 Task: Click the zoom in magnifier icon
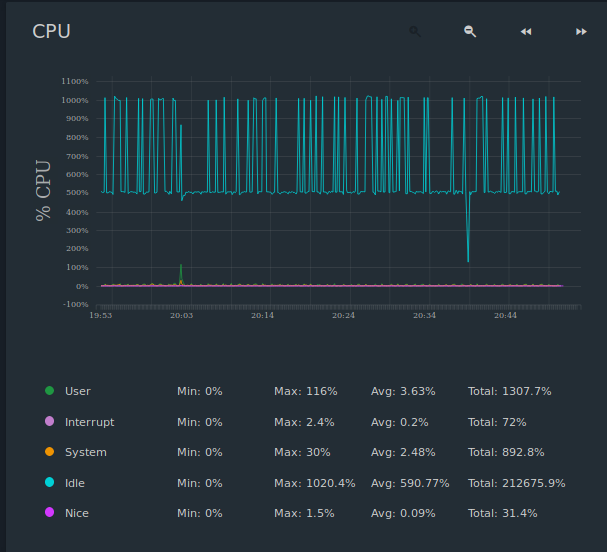click(x=415, y=31)
